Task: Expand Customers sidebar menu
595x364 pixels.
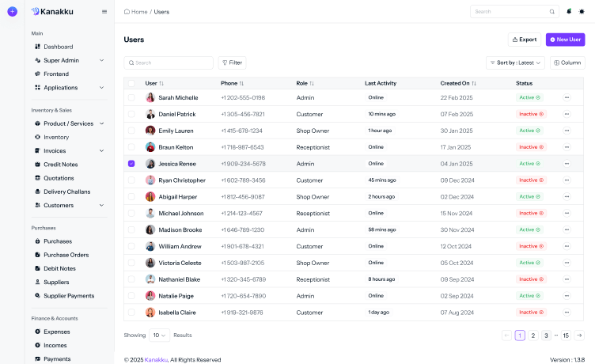Action: tap(69, 205)
